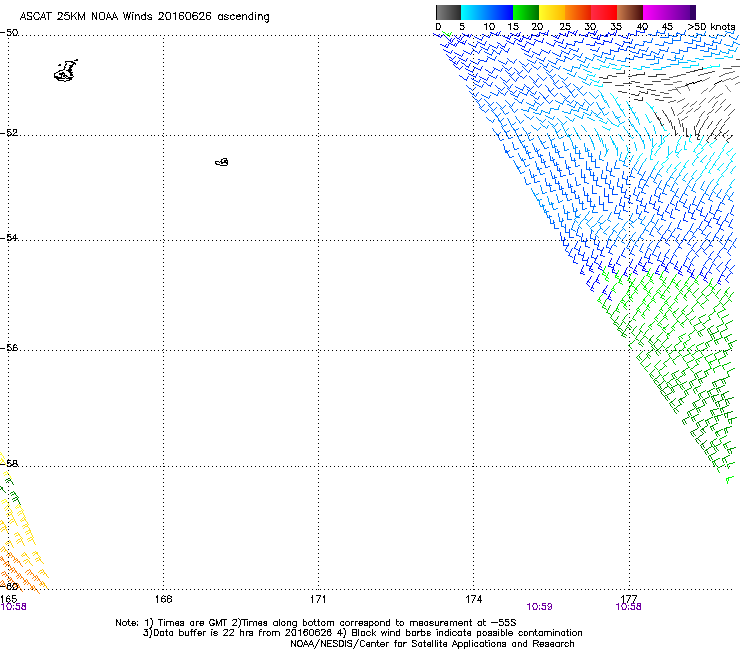The height and width of the screenshot is (650, 740).
Task: Click the gray 0-5 knots legend segment
Action: [x=448, y=12]
